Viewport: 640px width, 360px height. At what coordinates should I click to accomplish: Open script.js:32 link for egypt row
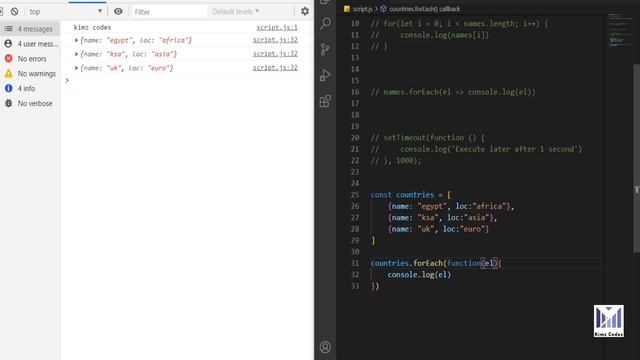coord(275,40)
